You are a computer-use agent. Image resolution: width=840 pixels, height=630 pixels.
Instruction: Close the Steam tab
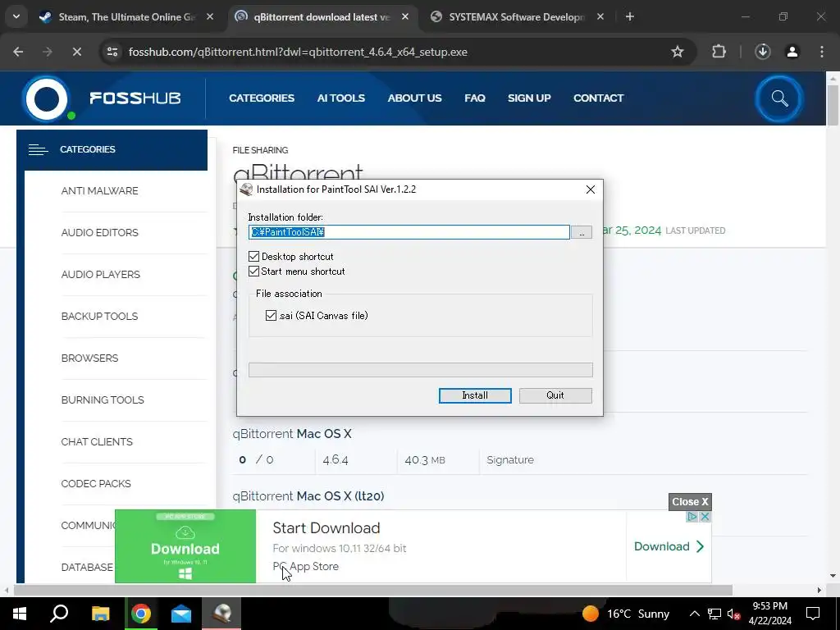(x=210, y=17)
